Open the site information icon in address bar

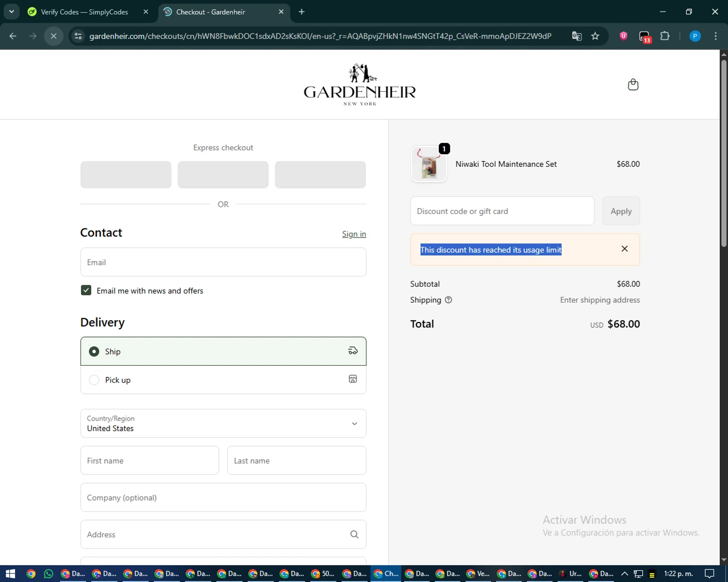click(78, 36)
